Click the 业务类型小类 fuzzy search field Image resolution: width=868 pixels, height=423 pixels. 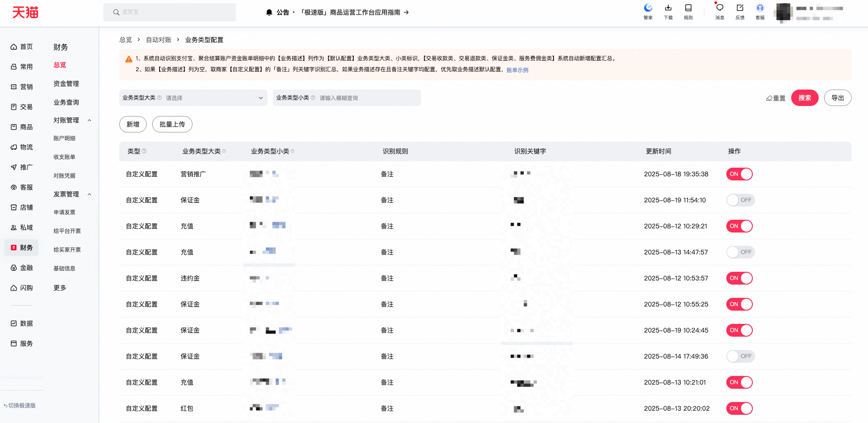(346, 98)
